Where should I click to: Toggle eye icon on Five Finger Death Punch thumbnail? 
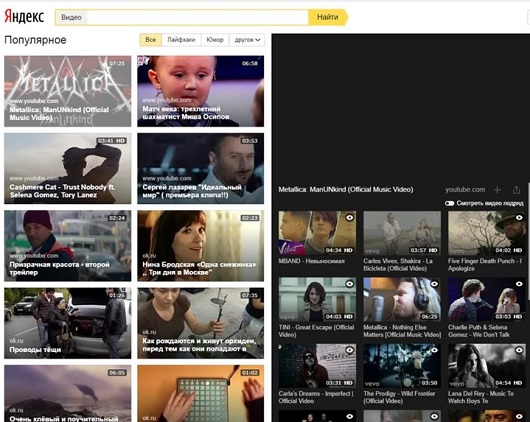click(x=519, y=217)
